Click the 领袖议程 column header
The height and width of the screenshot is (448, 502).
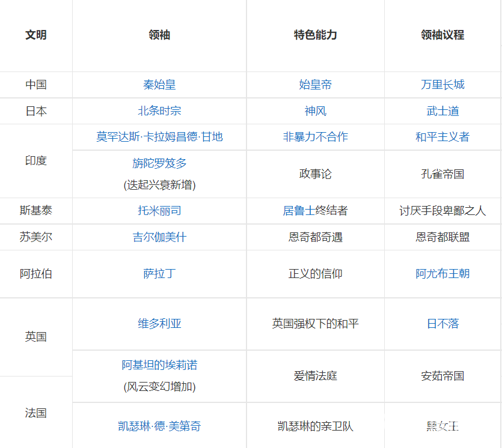point(442,35)
